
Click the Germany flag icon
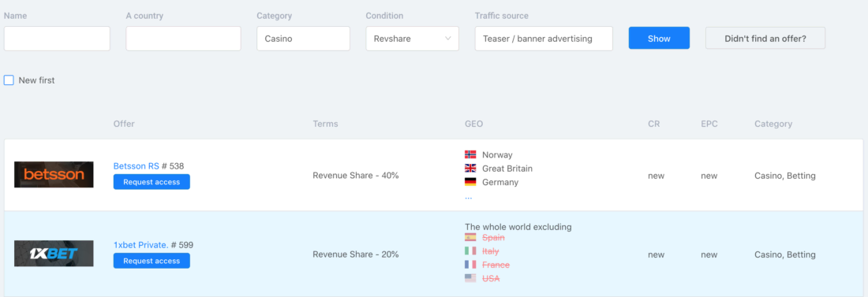click(470, 183)
